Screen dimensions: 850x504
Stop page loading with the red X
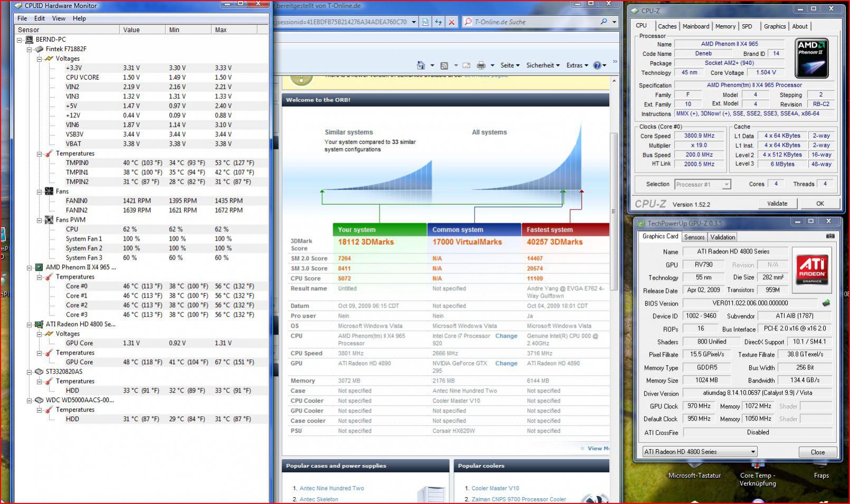pyautogui.click(x=451, y=22)
